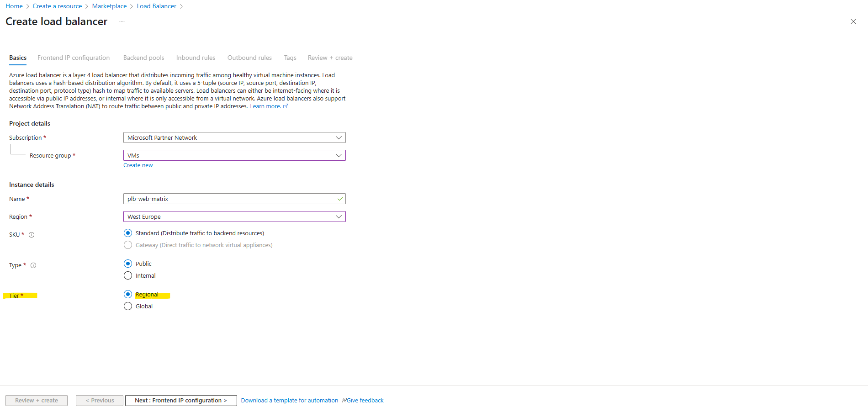The width and height of the screenshot is (868, 412).
Task: Click the feedback icon beside Give feedback
Action: [344, 401]
